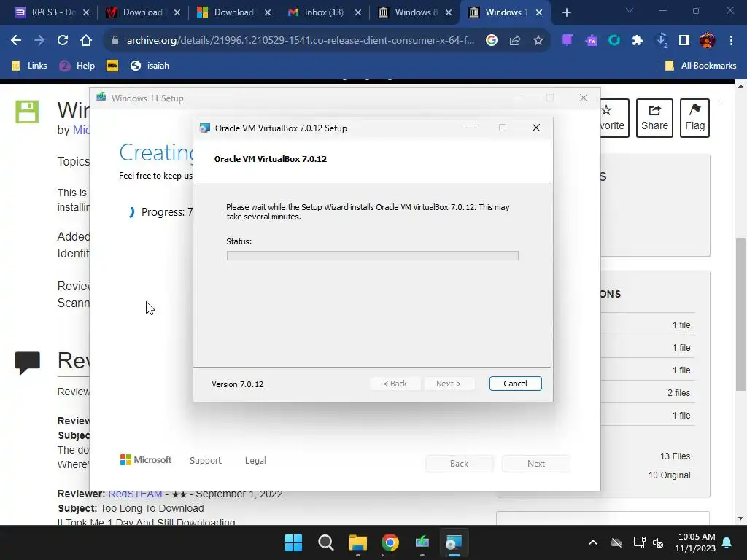Go forward in Chrome browser

[x=39, y=41]
